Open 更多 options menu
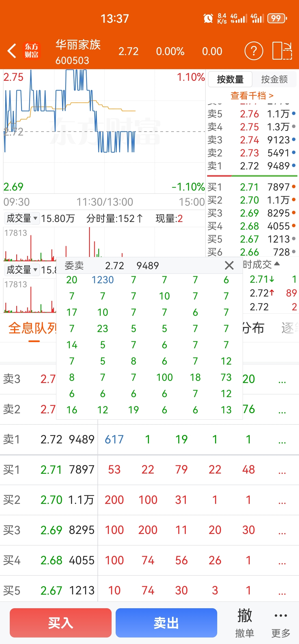Image resolution: width=299 pixels, height=644 pixels. [281, 623]
